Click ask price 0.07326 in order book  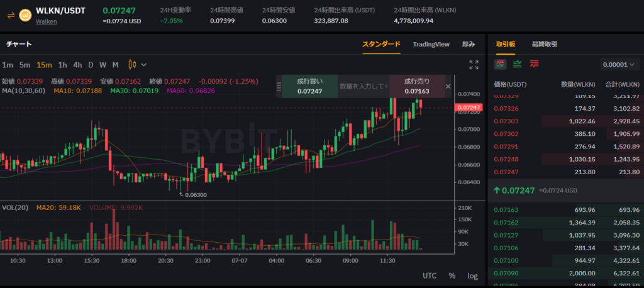point(506,108)
